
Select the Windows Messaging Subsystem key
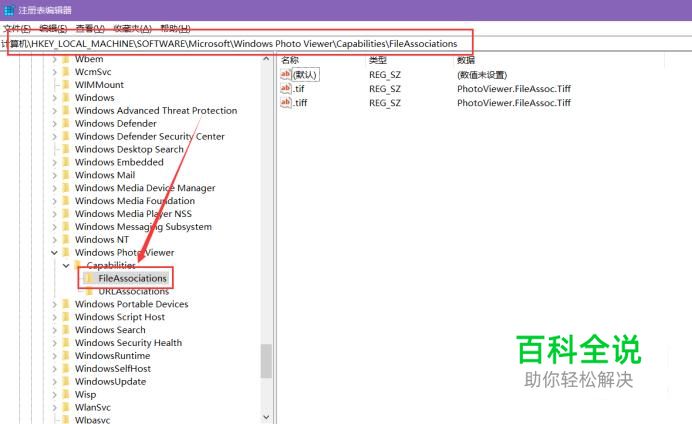[x=143, y=226]
